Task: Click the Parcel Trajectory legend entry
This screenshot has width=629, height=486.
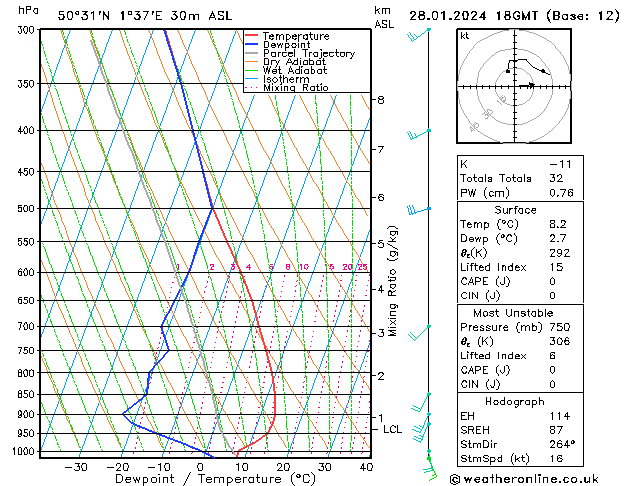Action: tap(300, 53)
